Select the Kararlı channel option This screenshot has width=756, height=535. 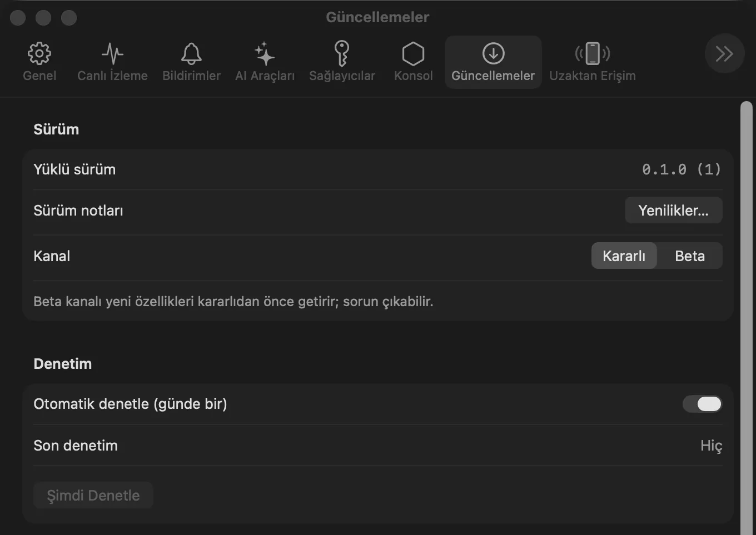pos(624,256)
